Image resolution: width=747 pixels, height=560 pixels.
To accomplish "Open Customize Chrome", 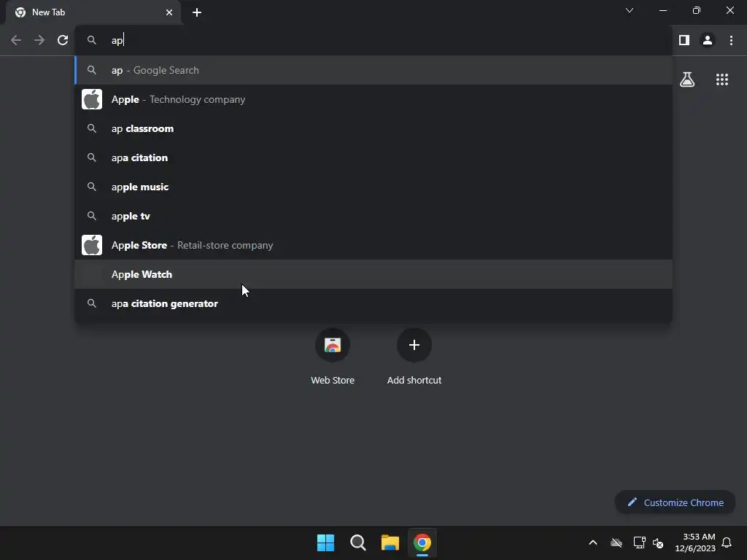I will point(675,502).
